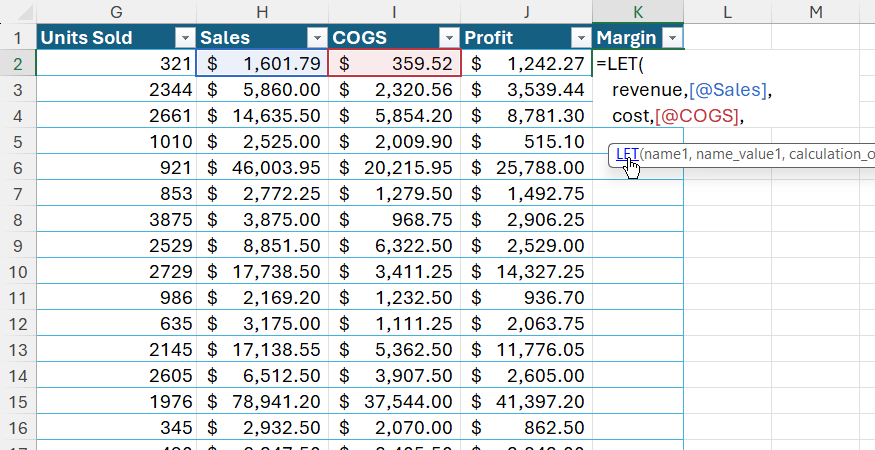Click Units Sold cell with 2605

(x=116, y=376)
